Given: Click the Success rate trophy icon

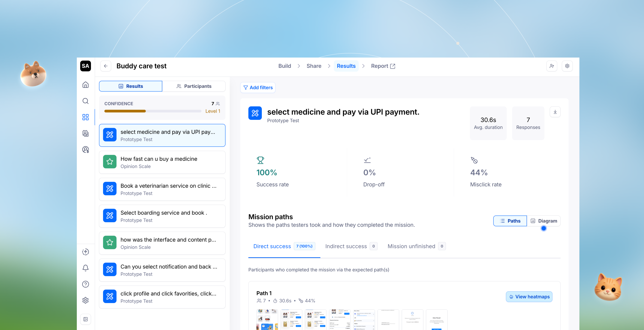Looking at the screenshot, I should coord(260,160).
